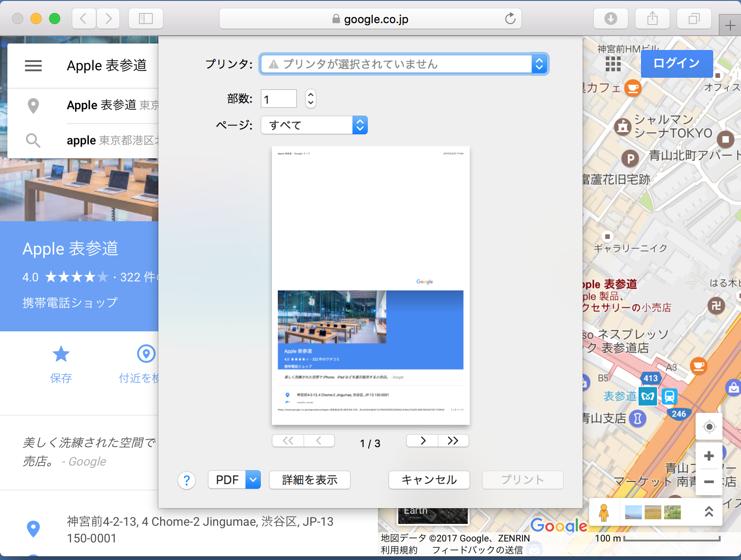Click the print dialog help question mark
The width and height of the screenshot is (741, 560).
(x=187, y=480)
